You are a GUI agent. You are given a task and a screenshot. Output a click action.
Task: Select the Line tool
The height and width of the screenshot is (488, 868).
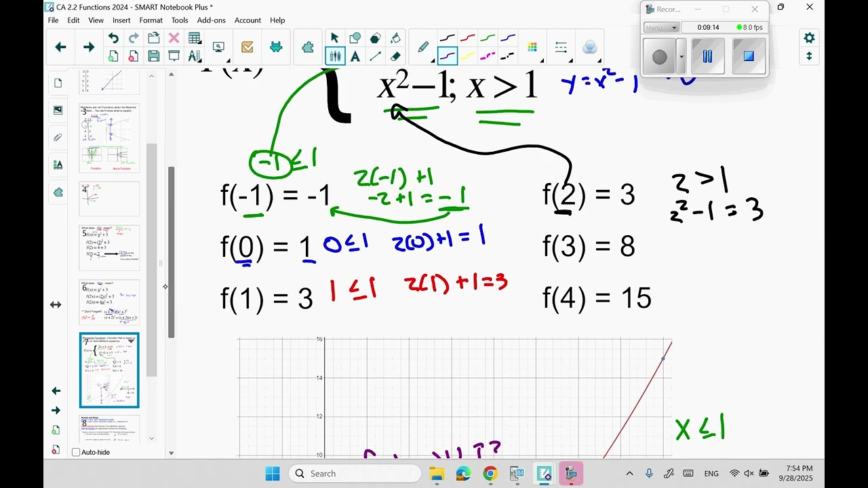click(375, 56)
